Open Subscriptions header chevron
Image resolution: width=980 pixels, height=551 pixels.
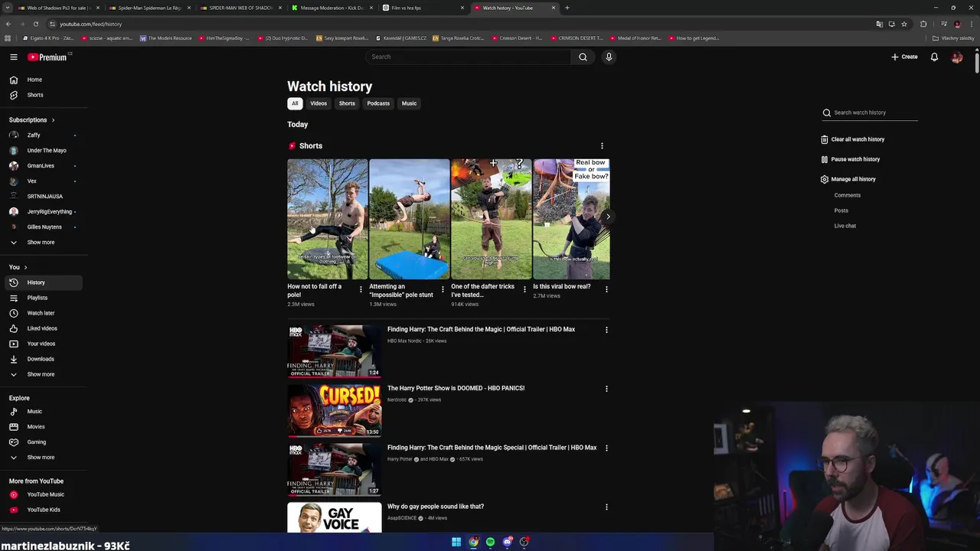(x=53, y=120)
